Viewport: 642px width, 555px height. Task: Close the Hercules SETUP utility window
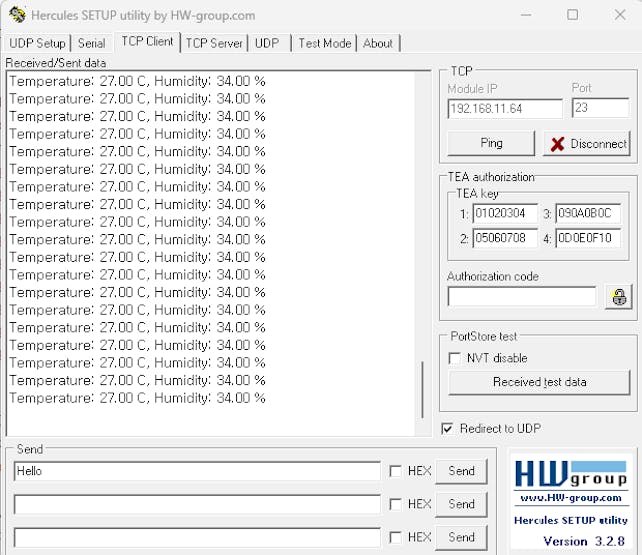tap(620, 15)
